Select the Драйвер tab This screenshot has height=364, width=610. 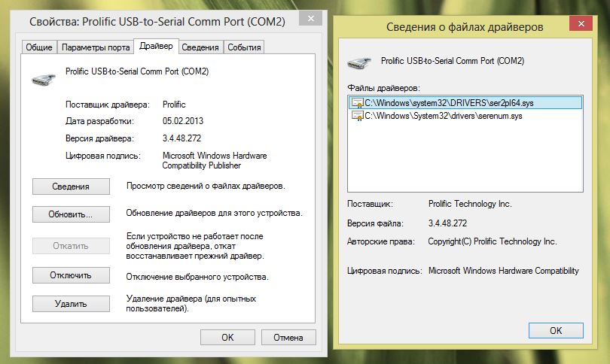[x=156, y=46]
